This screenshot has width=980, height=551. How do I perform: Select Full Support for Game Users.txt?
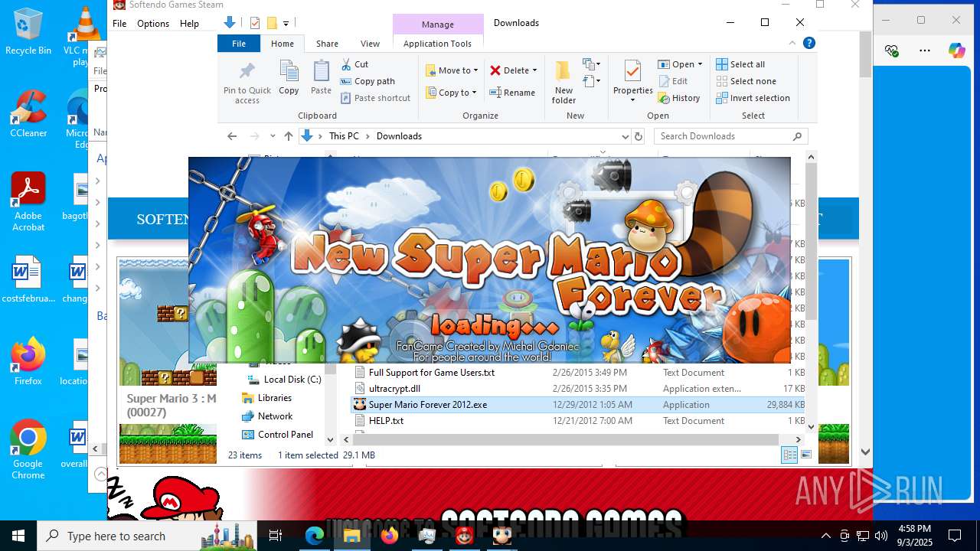(578, 373)
